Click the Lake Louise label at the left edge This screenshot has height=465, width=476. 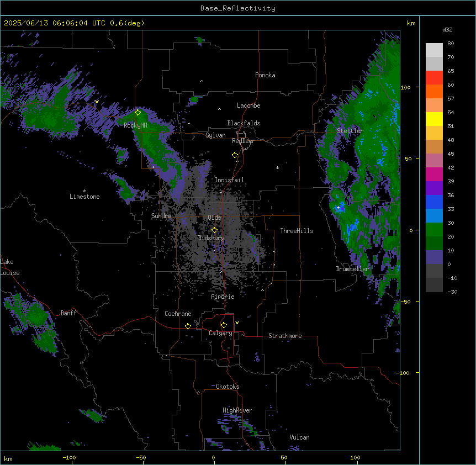[x=10, y=267]
